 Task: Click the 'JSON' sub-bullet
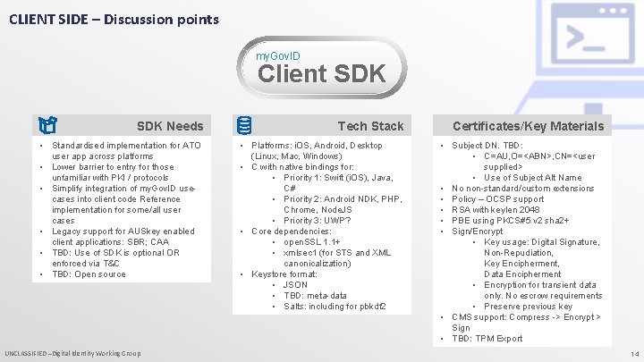pos(295,284)
